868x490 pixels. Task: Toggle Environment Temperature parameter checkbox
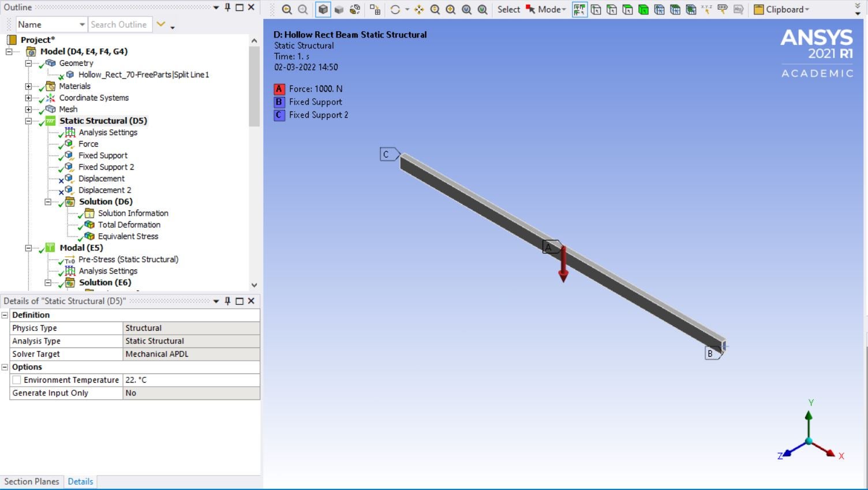(x=17, y=380)
